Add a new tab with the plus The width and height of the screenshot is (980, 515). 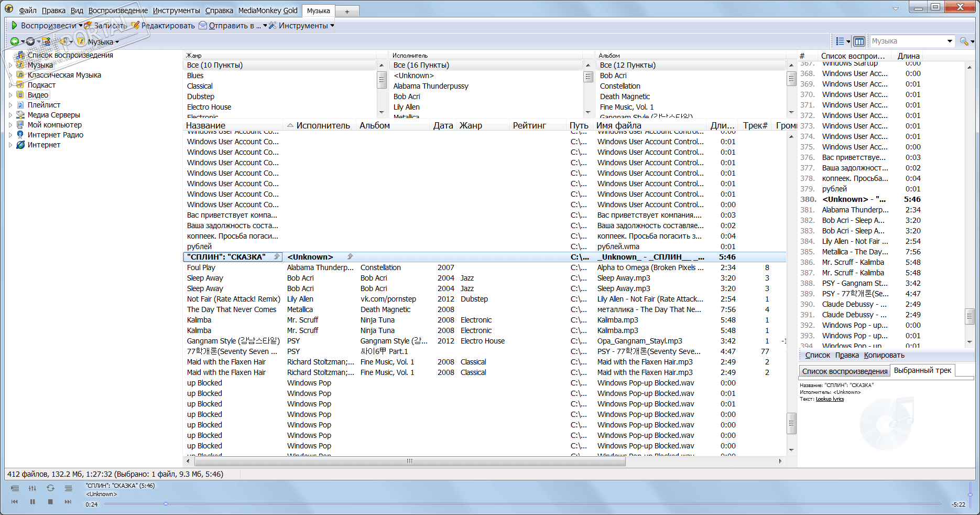pos(347,11)
